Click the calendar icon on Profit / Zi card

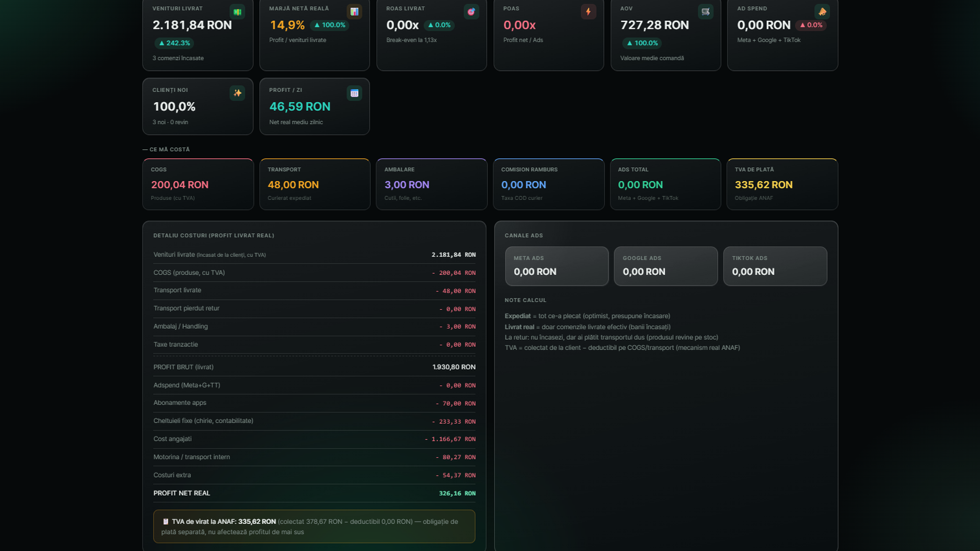click(354, 93)
